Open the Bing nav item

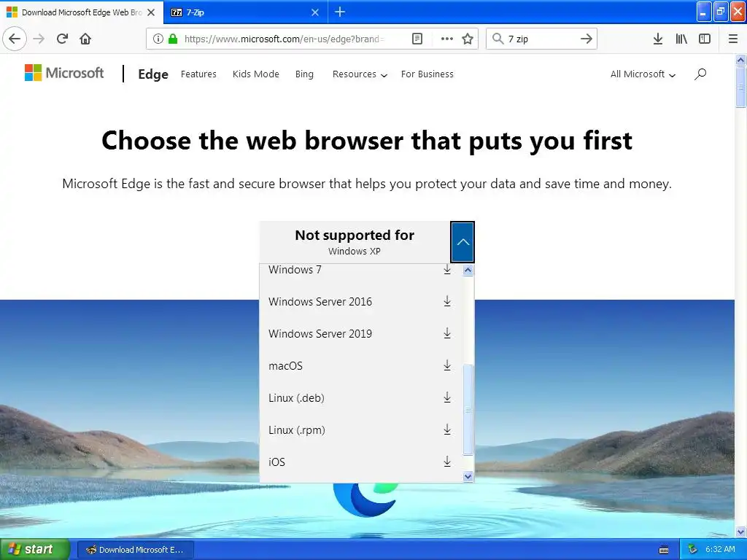coord(304,74)
